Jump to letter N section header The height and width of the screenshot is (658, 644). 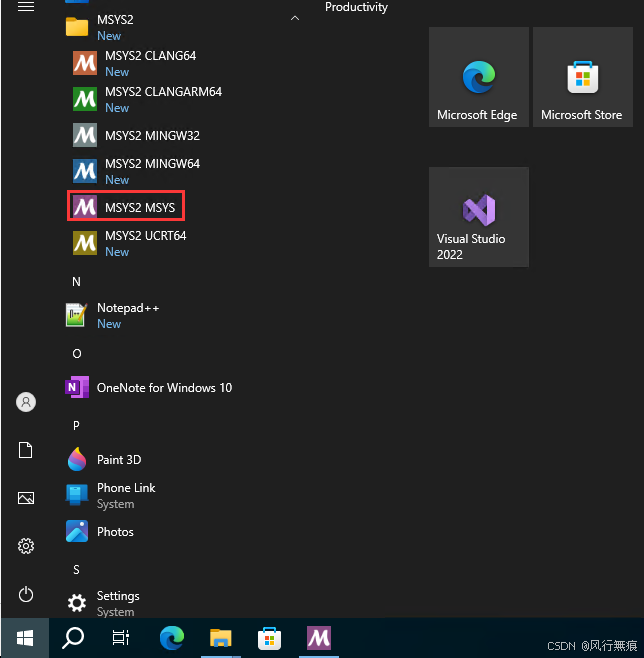coord(76,282)
